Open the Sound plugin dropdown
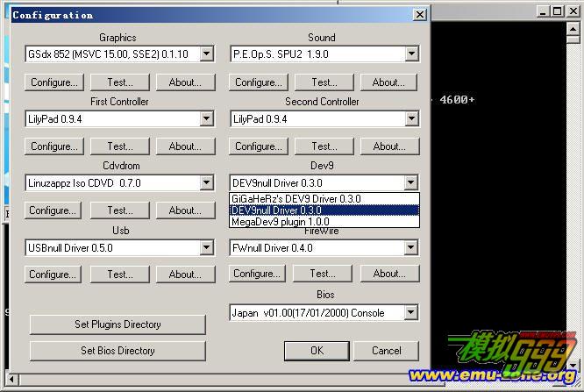 [x=411, y=54]
